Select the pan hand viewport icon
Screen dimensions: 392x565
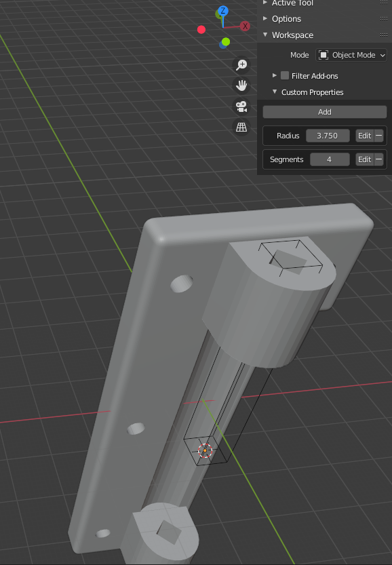point(241,85)
